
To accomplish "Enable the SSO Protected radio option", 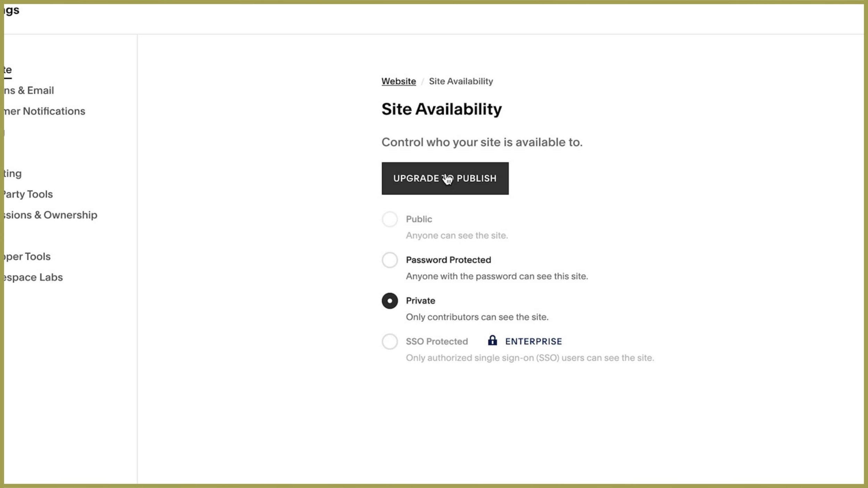I will (390, 342).
